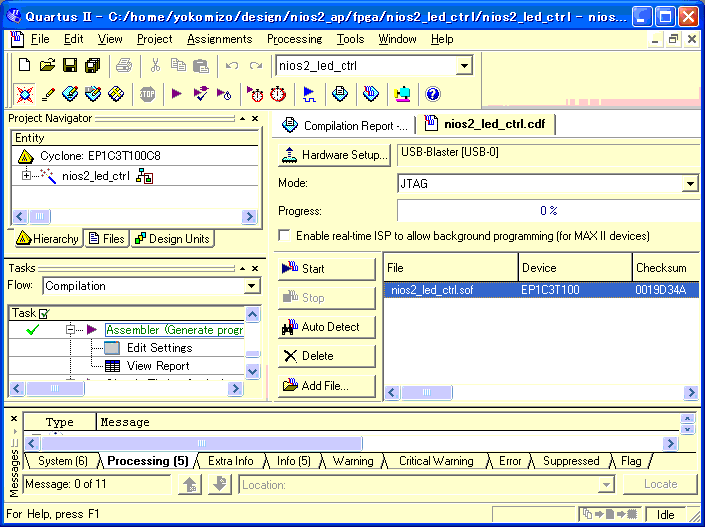Click the copy icon in the toolbar
Screen dimensions: 705x527
[x=178, y=66]
